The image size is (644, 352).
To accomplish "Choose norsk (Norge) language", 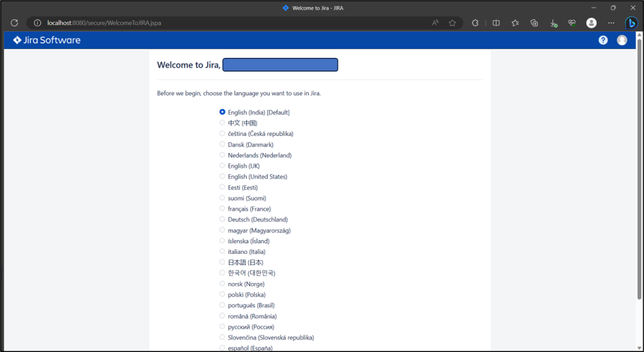I will click(222, 283).
